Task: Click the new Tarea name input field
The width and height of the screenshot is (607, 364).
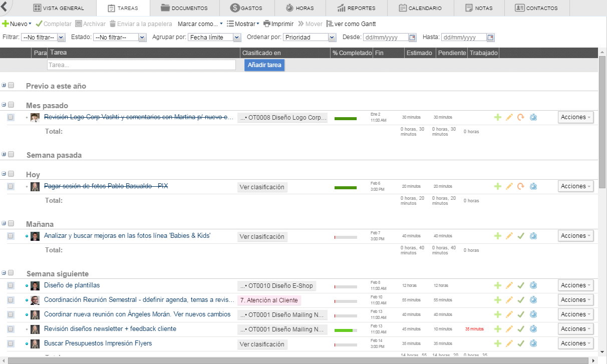Action: (141, 65)
